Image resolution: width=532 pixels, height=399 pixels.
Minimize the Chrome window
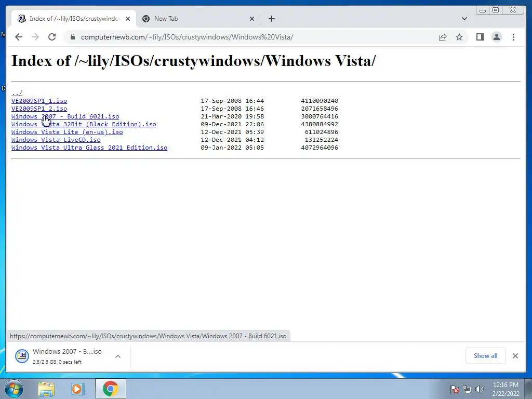point(483,10)
